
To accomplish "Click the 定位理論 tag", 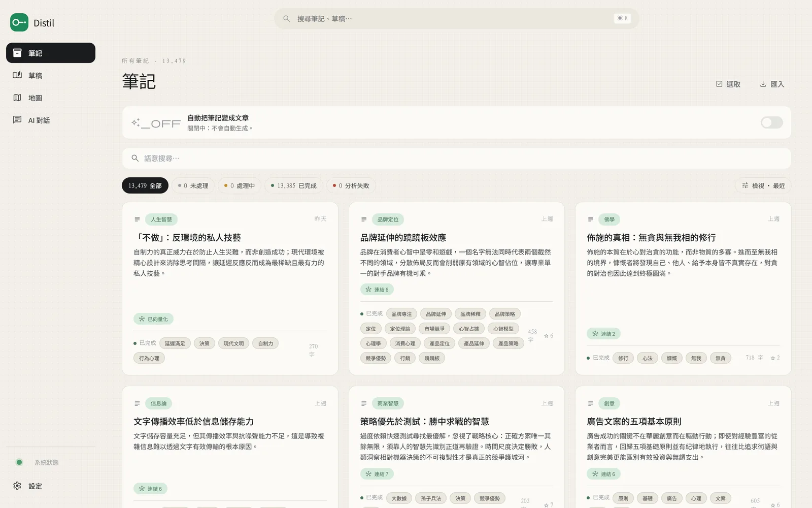I will (x=400, y=329).
